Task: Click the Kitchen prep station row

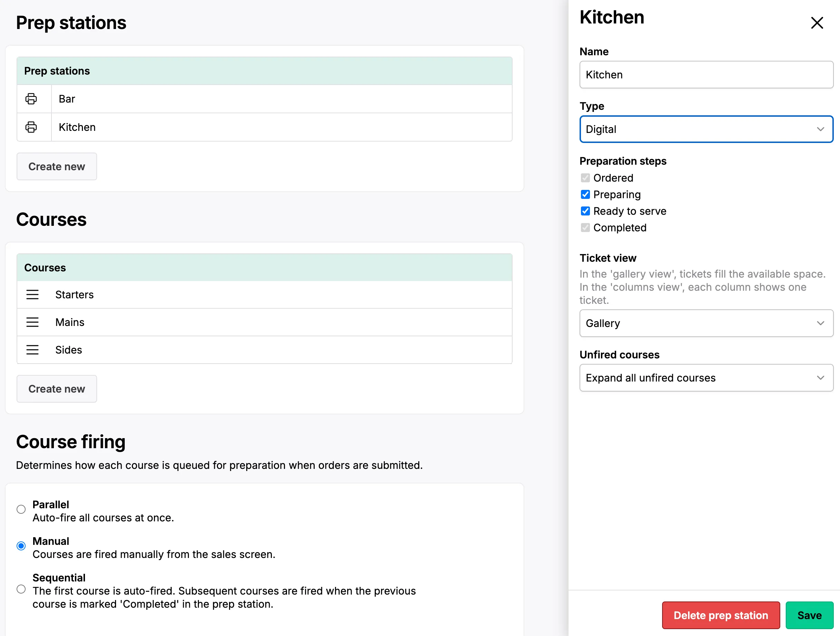Action: point(265,127)
